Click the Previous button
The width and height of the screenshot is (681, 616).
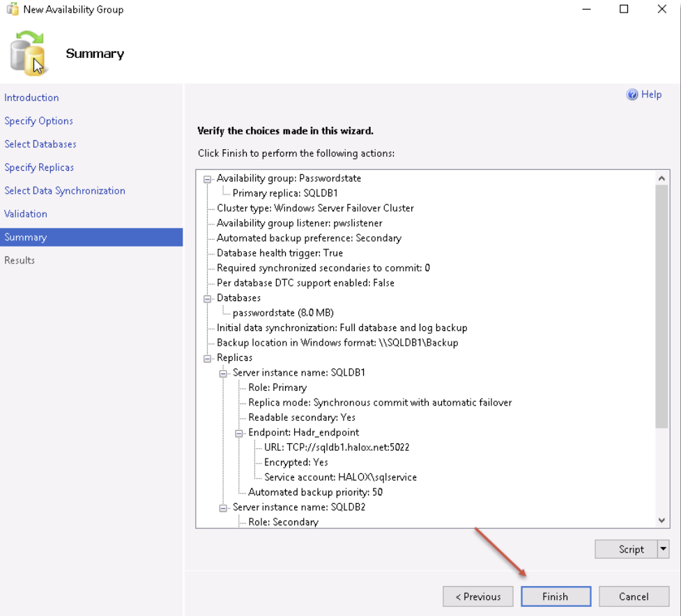tap(477, 596)
